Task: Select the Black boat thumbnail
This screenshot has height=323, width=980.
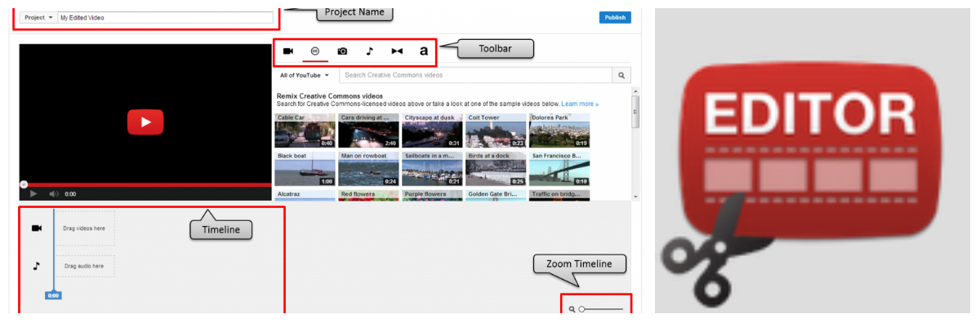Action: click(x=305, y=169)
